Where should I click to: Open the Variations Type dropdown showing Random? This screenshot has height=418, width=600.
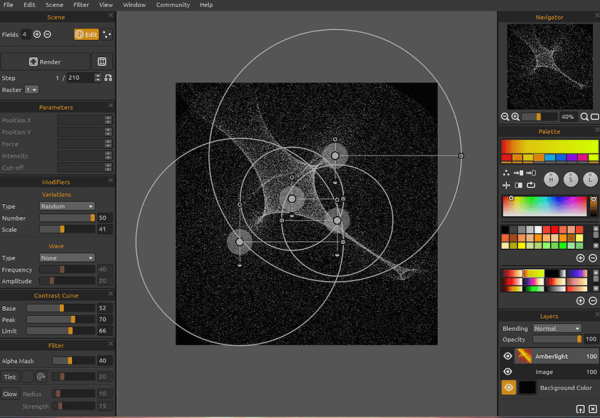[67, 206]
